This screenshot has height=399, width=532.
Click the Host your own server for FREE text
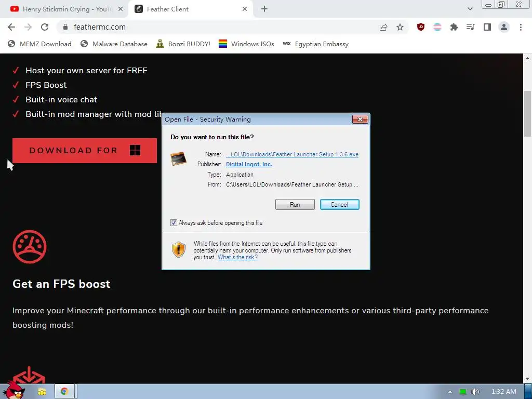[x=87, y=71]
